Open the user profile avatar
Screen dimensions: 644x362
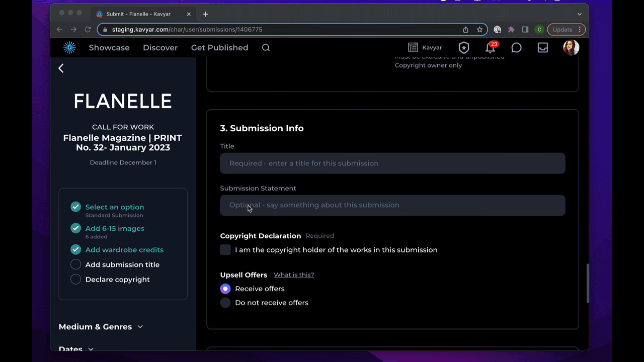point(571,47)
